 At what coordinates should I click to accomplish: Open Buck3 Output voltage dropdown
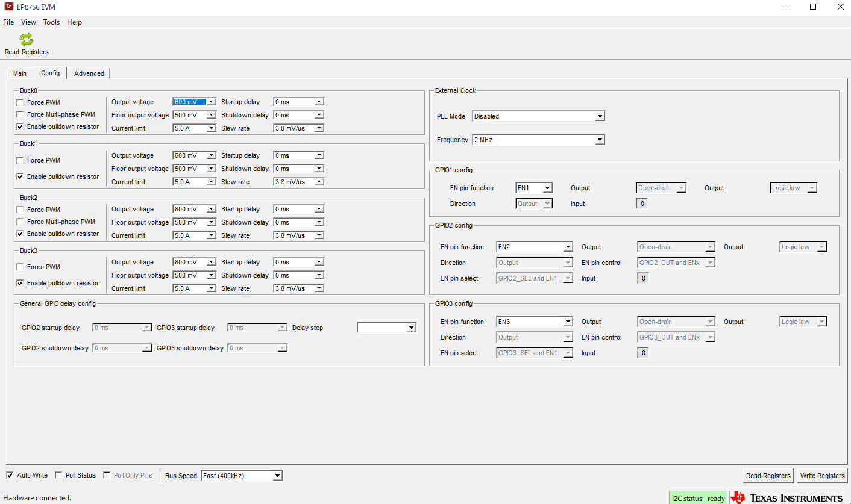(194, 262)
